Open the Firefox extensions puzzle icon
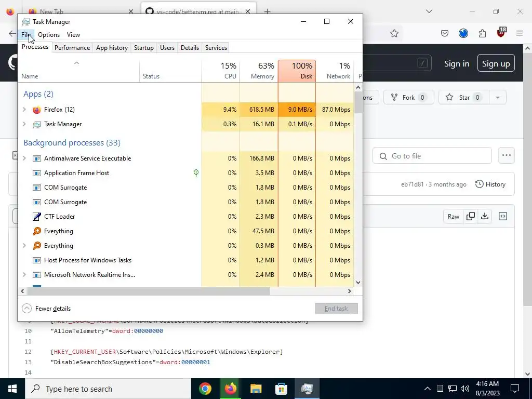 482,33
